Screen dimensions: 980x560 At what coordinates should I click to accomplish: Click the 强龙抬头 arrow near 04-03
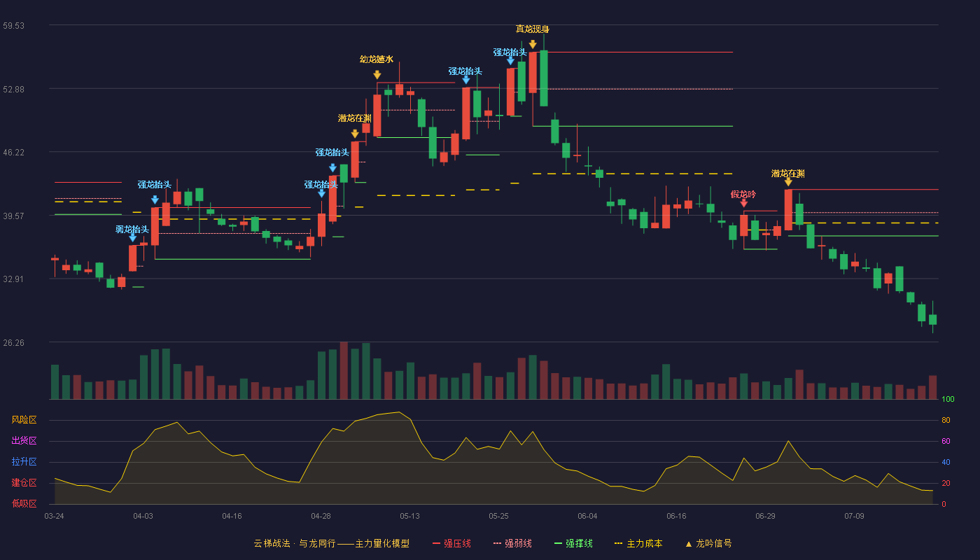[x=155, y=199]
